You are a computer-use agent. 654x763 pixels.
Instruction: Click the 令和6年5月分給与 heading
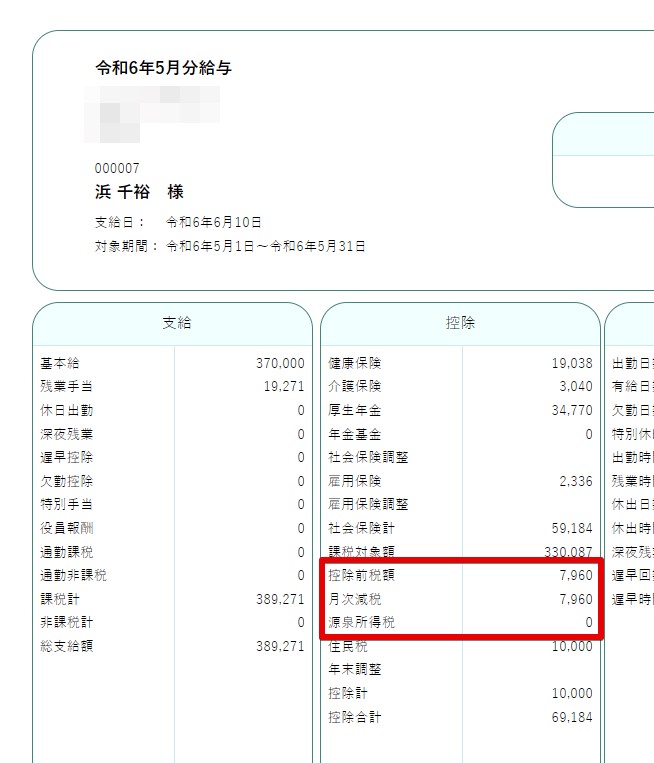click(x=163, y=68)
